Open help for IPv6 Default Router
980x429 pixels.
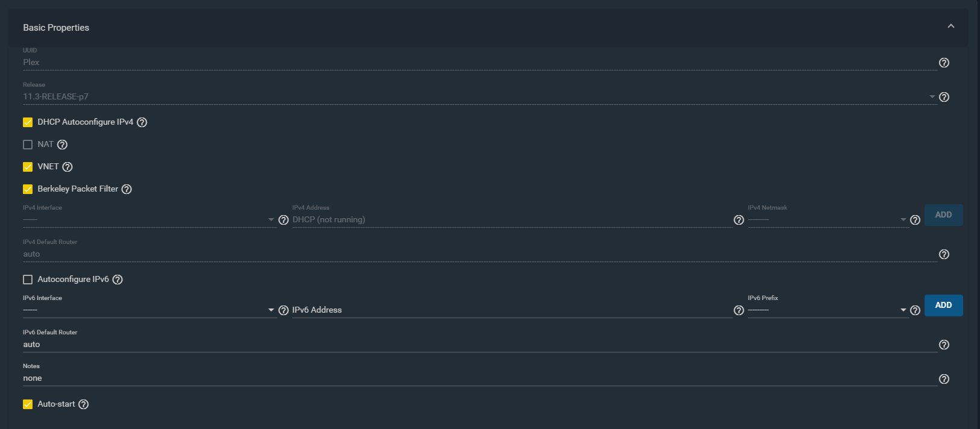click(944, 345)
